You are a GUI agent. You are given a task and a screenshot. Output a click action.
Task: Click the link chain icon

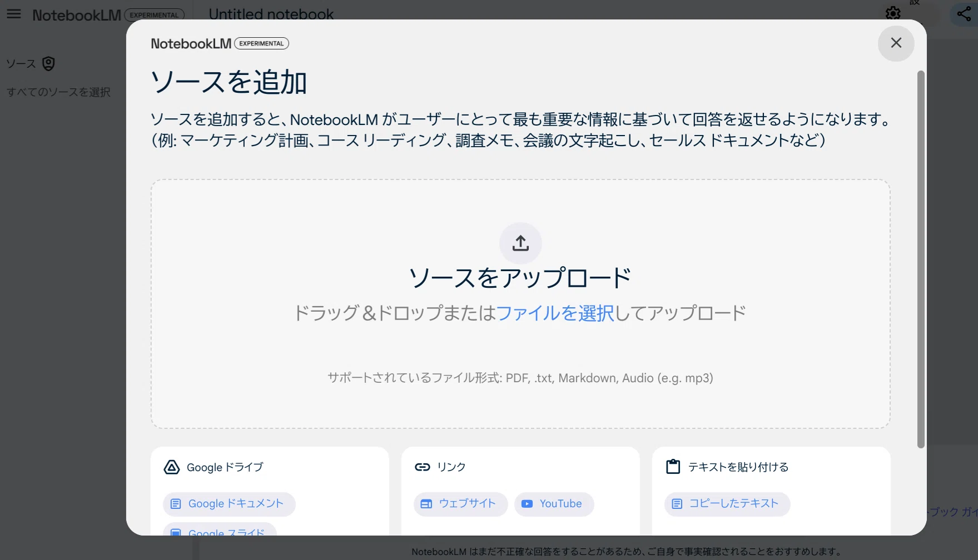pos(423,467)
